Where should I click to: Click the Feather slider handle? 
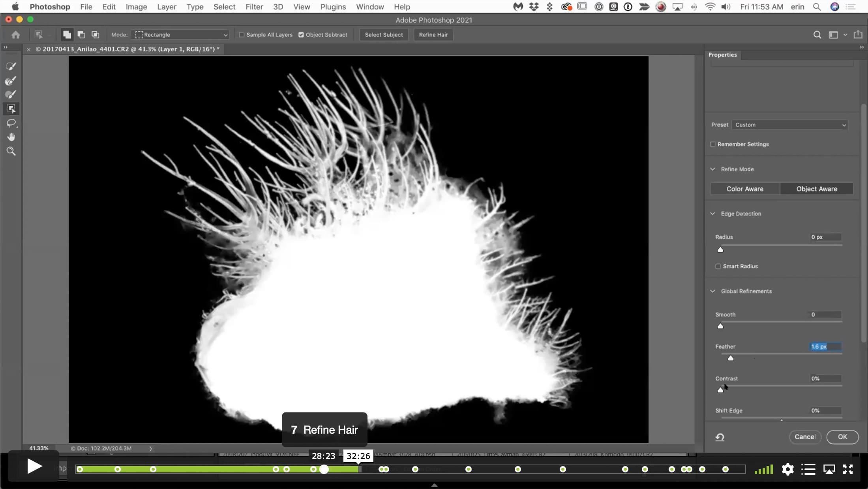coord(731,358)
